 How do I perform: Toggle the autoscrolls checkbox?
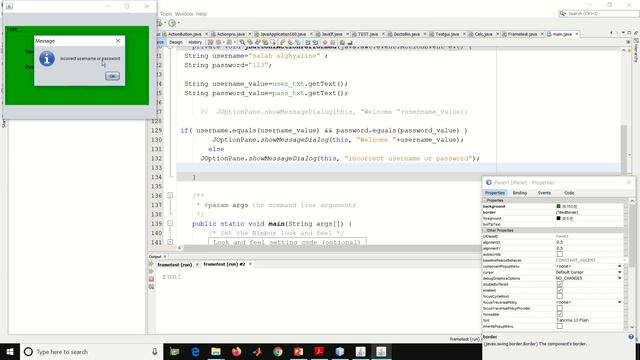[x=560, y=254]
